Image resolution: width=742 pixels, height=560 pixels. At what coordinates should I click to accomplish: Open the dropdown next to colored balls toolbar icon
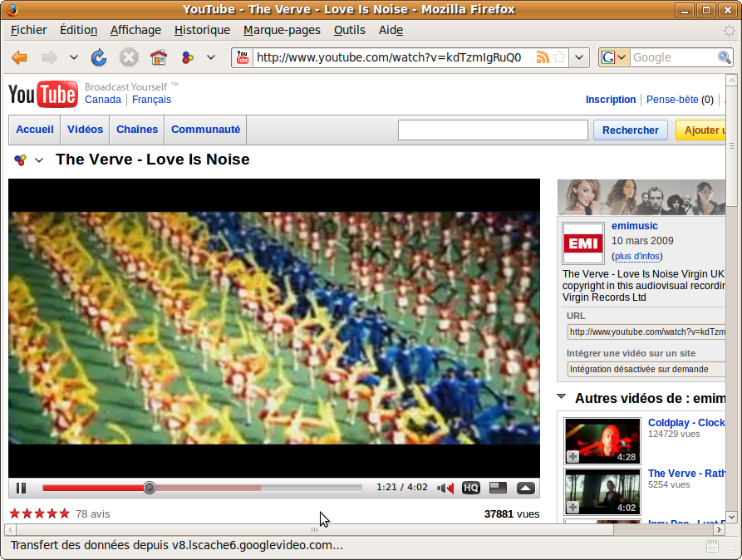(211, 58)
